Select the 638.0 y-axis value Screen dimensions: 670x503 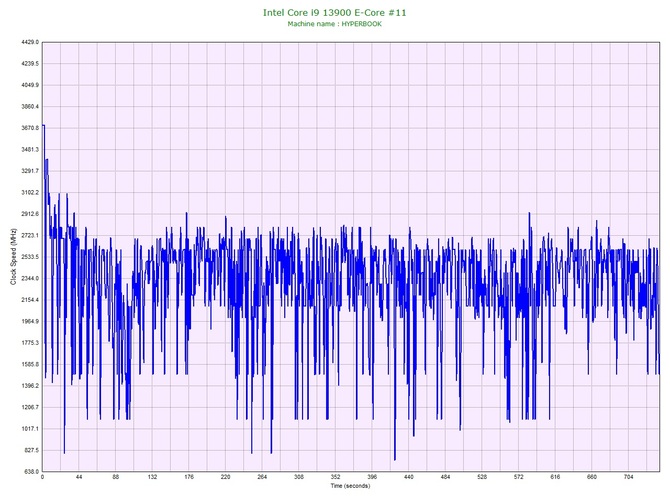31,471
